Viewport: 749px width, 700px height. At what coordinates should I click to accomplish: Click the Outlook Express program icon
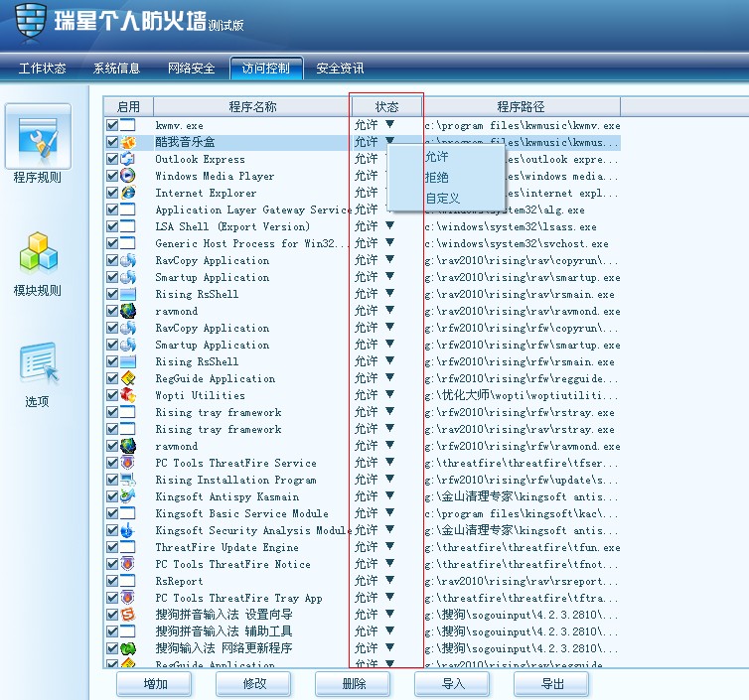(x=127, y=159)
